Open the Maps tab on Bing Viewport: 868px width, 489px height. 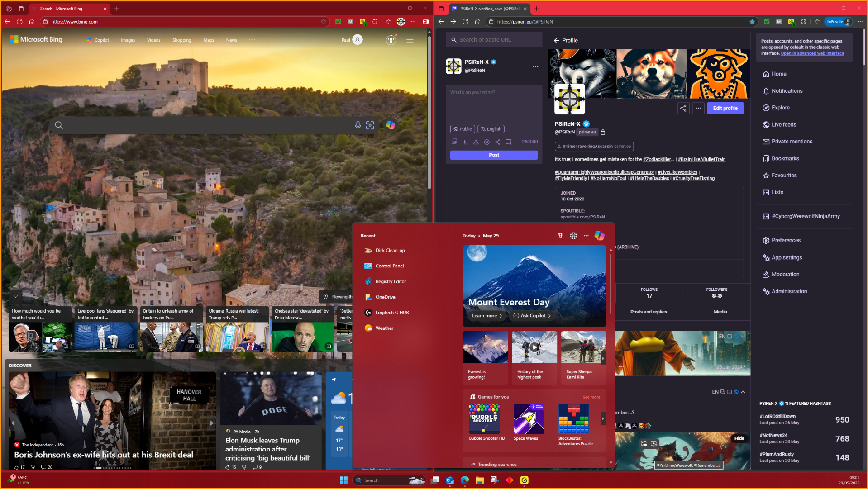209,40
